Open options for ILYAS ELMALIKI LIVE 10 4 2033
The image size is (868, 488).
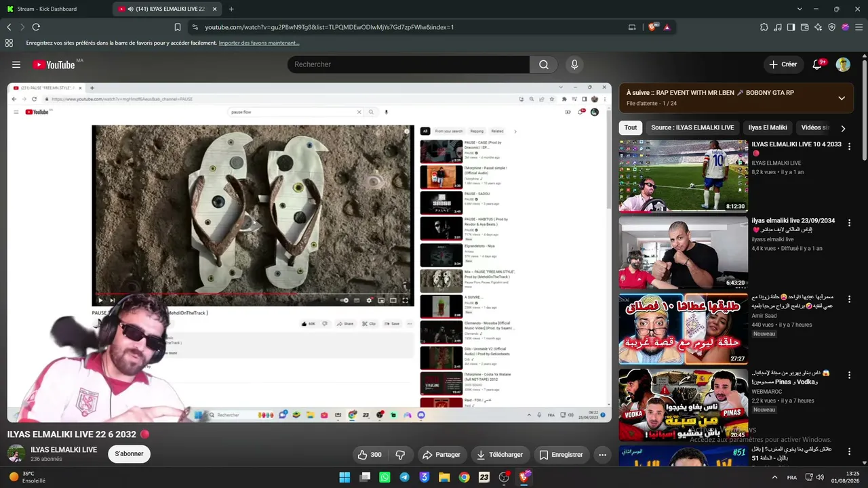849,147
